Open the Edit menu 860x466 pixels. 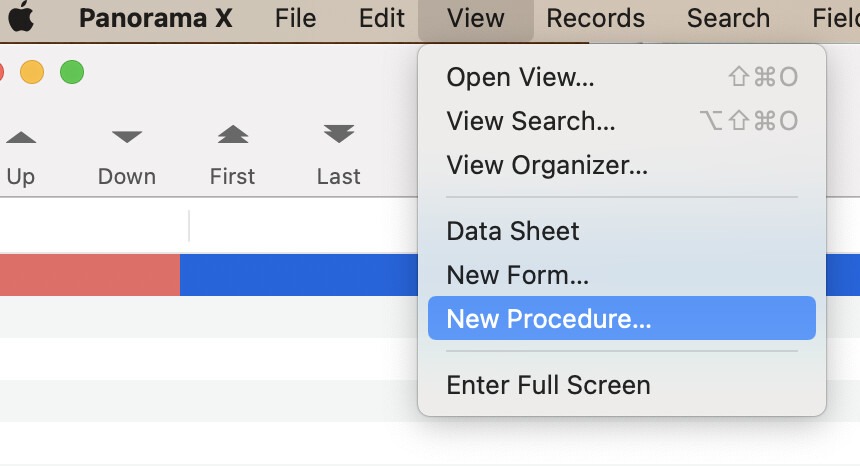click(382, 18)
